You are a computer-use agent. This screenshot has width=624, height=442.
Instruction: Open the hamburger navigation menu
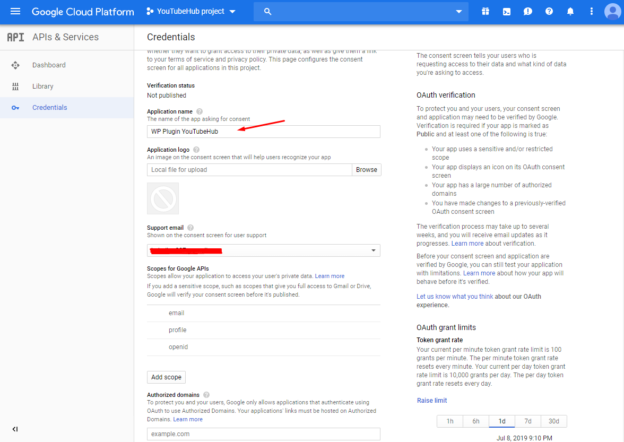coord(12,11)
